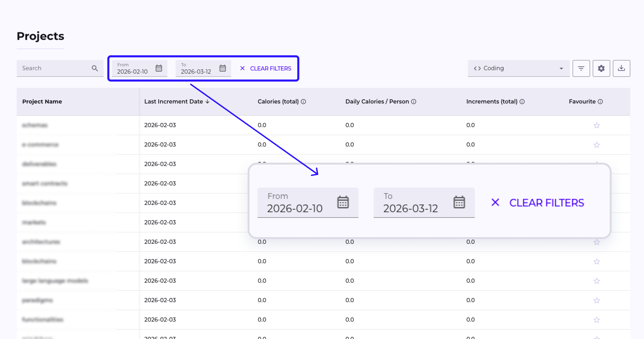644x339 pixels.
Task: Open the filter list icon button
Action: pos(581,68)
